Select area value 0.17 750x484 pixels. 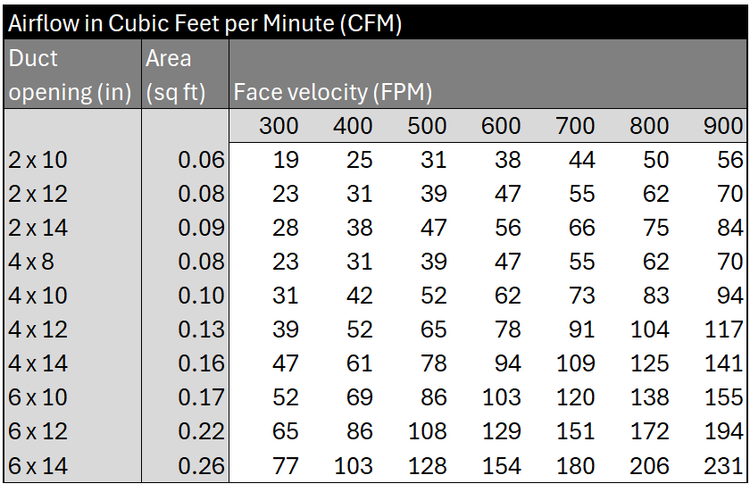pyautogui.click(x=201, y=398)
